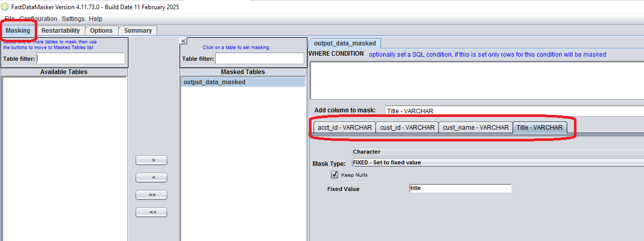Viewport: 644px width, 241px height.
Task: Move all tables with >> button
Action: (151, 195)
